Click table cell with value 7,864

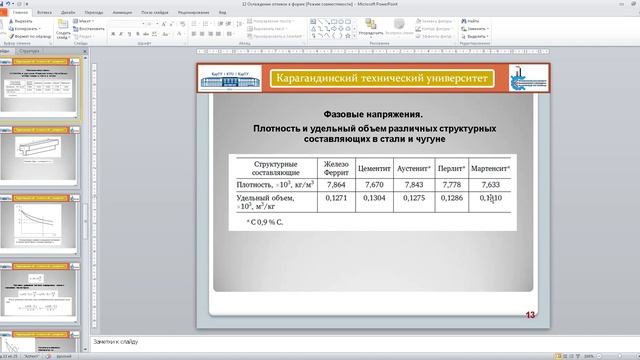click(336, 185)
